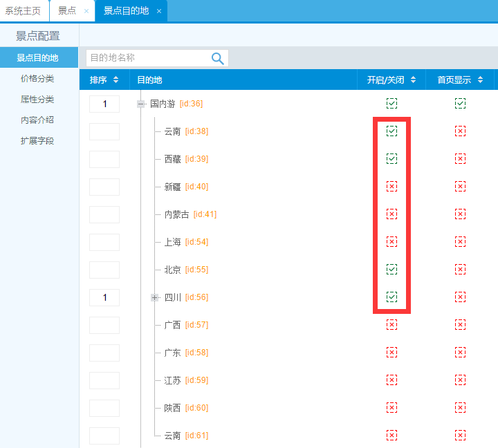Open 价格分类 in the sidebar

pos(37,79)
